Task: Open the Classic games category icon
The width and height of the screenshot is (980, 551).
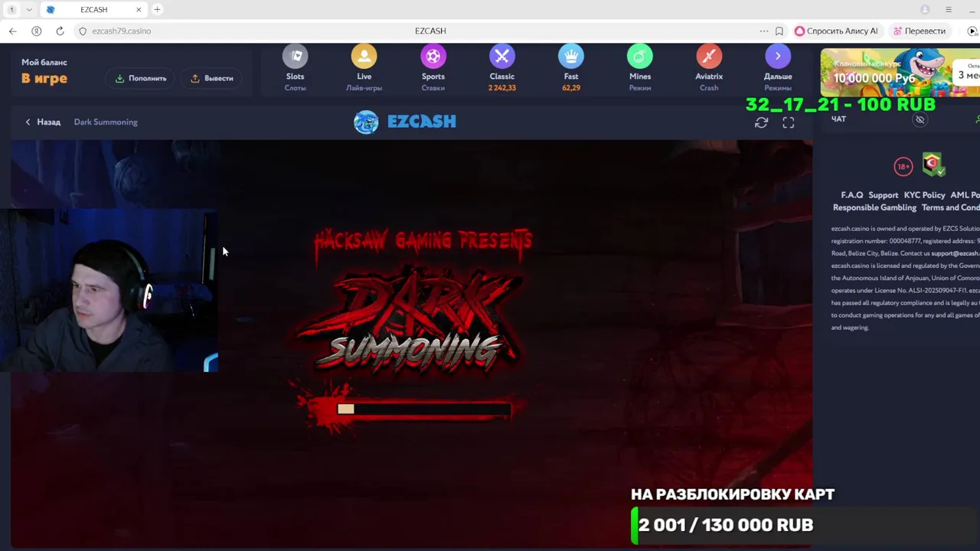Action: 501,57
